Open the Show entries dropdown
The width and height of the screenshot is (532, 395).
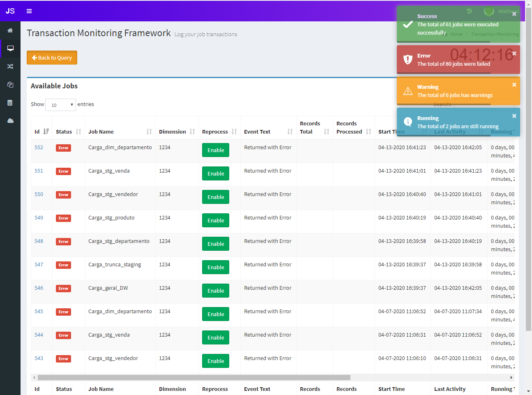click(60, 105)
